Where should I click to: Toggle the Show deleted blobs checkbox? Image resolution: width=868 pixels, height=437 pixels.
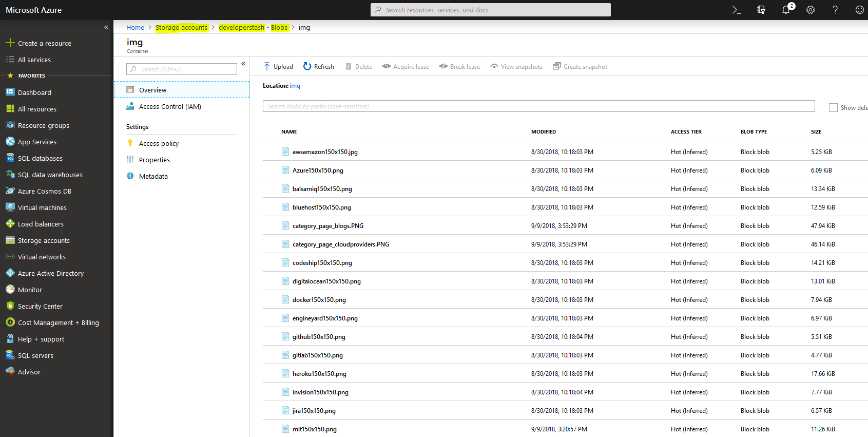tap(833, 107)
